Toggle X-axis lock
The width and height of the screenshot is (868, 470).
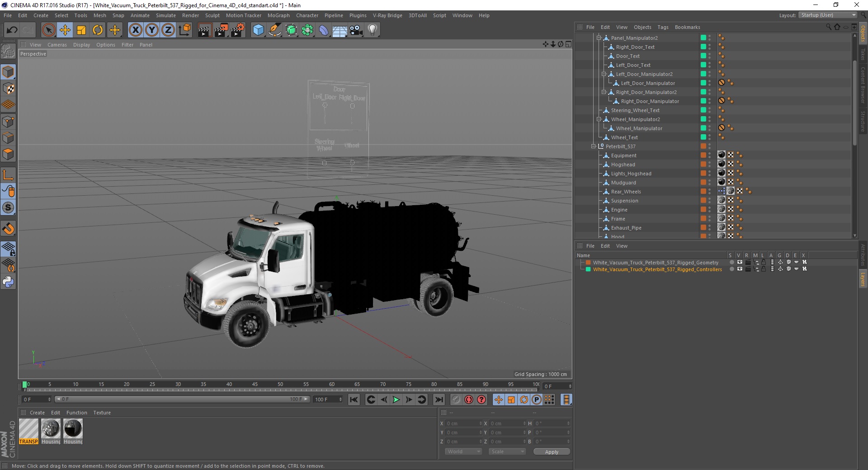[135, 30]
